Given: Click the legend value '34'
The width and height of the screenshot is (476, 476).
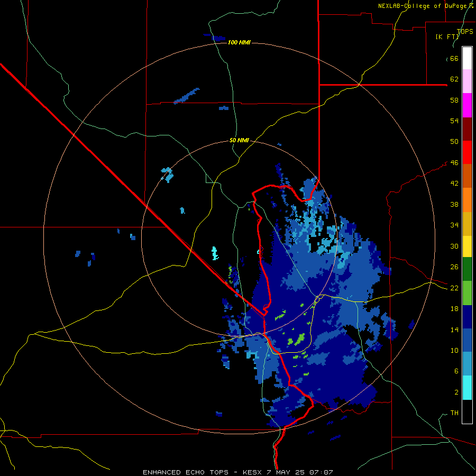Looking at the screenshot, I should pyautogui.click(x=454, y=225).
